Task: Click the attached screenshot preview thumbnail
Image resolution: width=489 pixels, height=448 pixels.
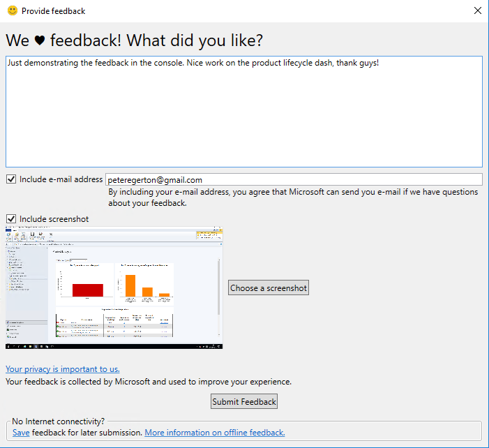Action: click(x=114, y=288)
